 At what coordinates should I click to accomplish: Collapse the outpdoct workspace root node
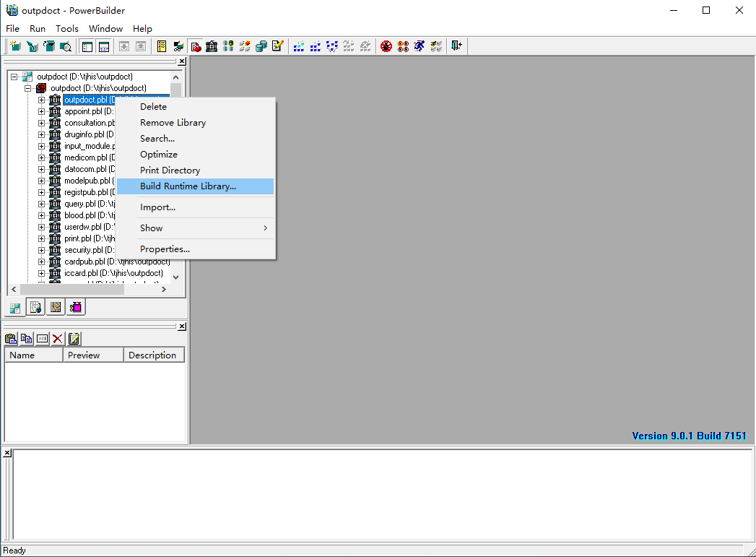click(x=14, y=77)
